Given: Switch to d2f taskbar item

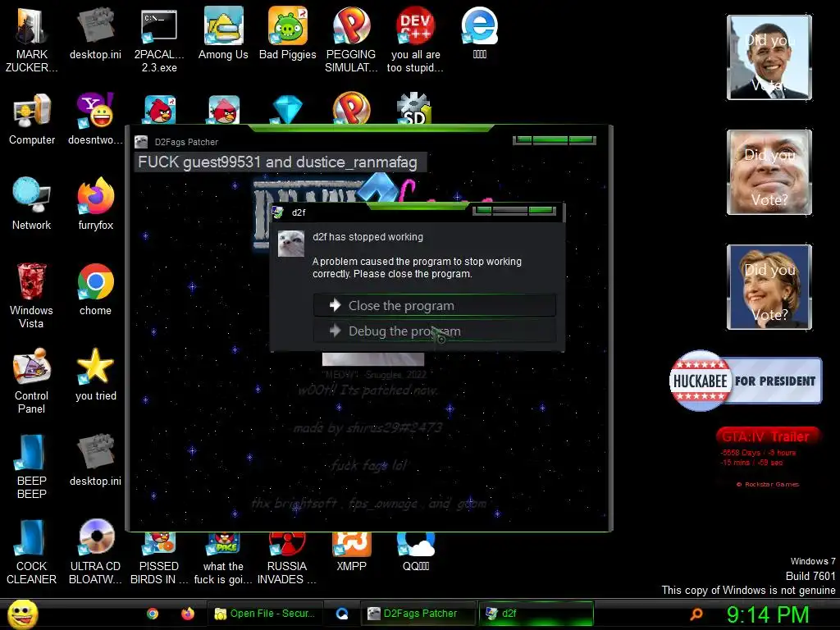Looking at the screenshot, I should pos(536,614).
